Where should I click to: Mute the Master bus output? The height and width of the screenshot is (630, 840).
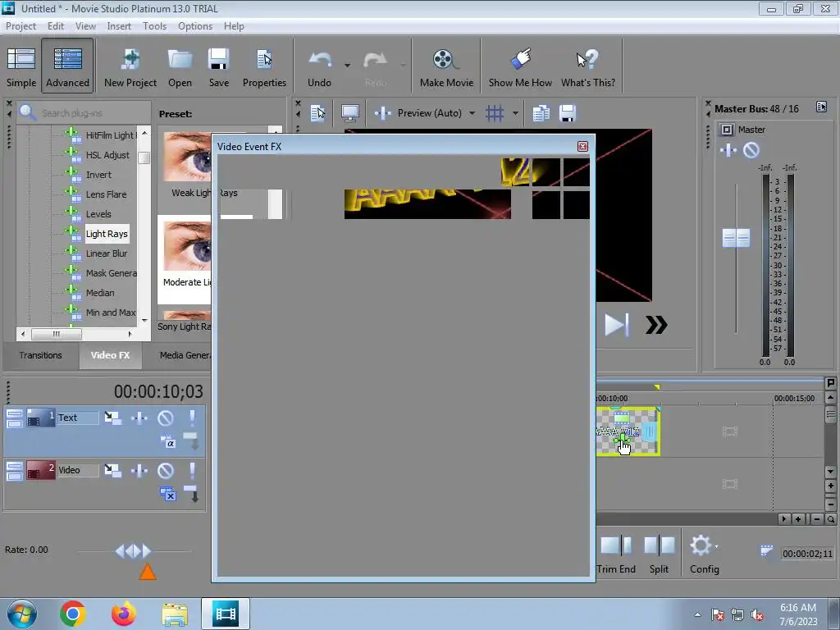pyautogui.click(x=751, y=150)
